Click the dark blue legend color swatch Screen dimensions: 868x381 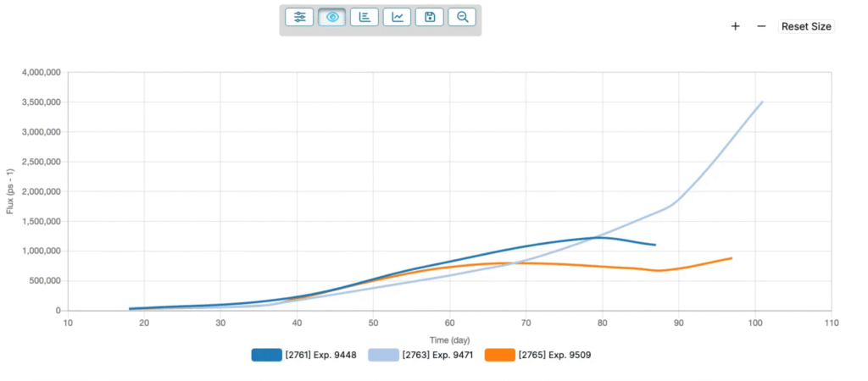click(267, 356)
